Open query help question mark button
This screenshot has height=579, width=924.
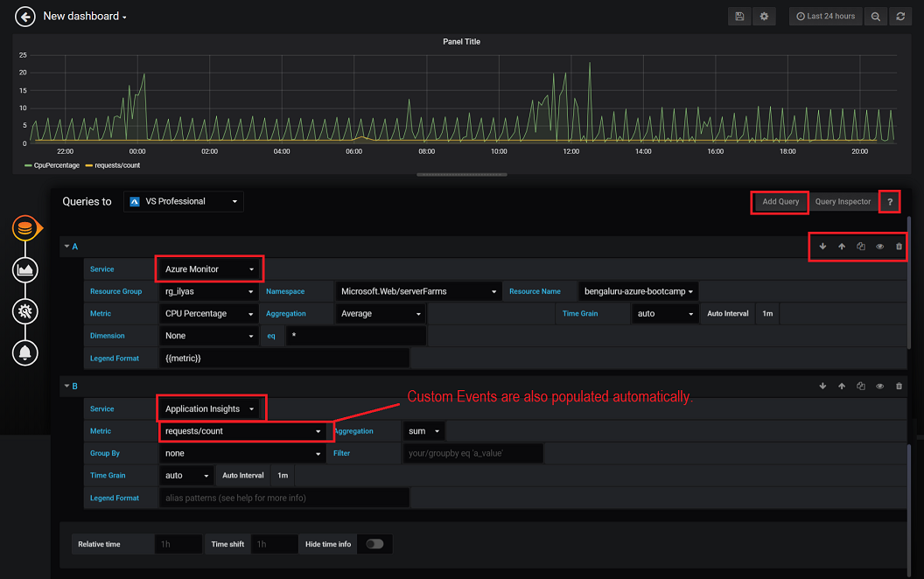click(890, 201)
